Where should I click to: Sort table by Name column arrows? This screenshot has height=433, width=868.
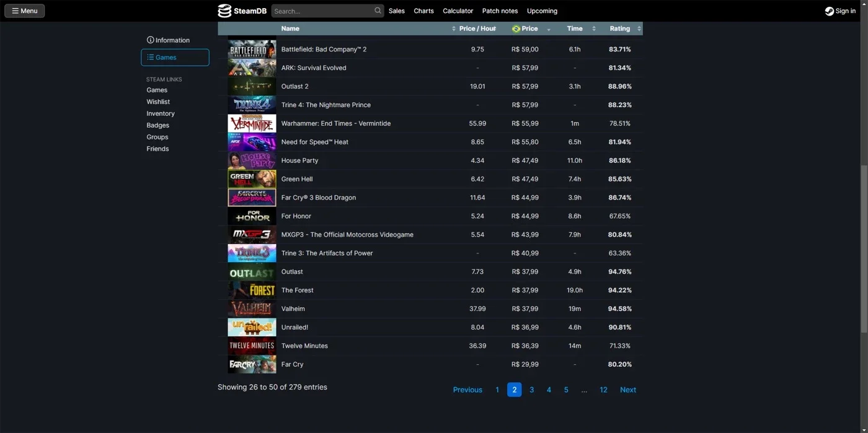coord(454,28)
